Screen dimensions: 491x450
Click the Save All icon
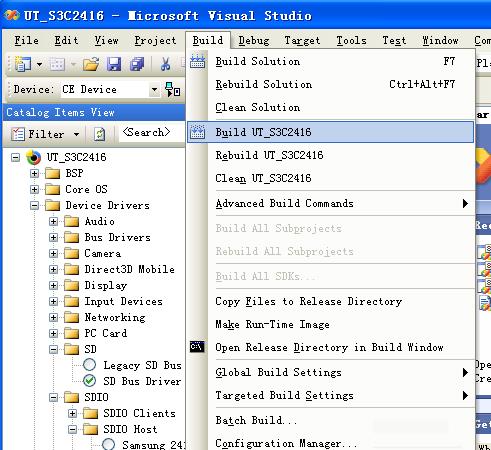(137, 64)
